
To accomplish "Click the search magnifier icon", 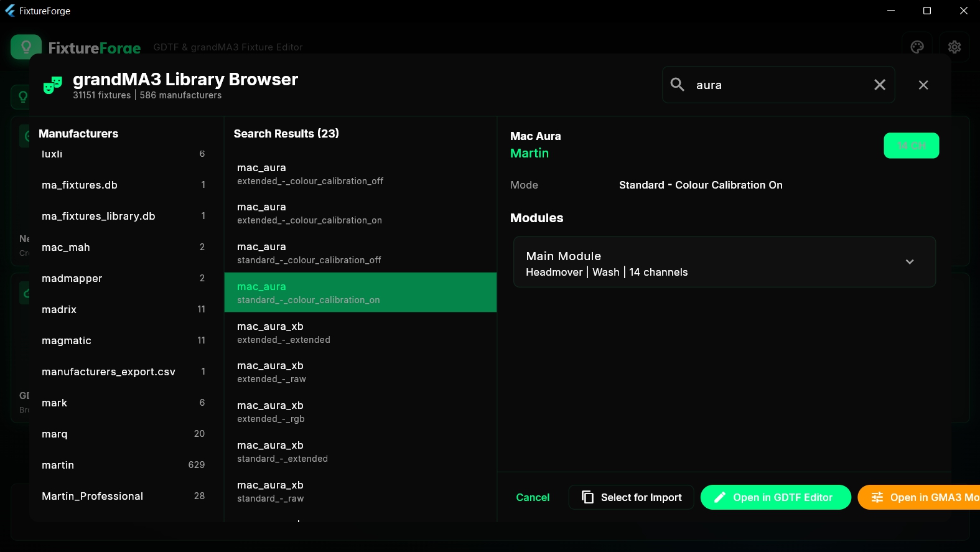I will tap(677, 85).
